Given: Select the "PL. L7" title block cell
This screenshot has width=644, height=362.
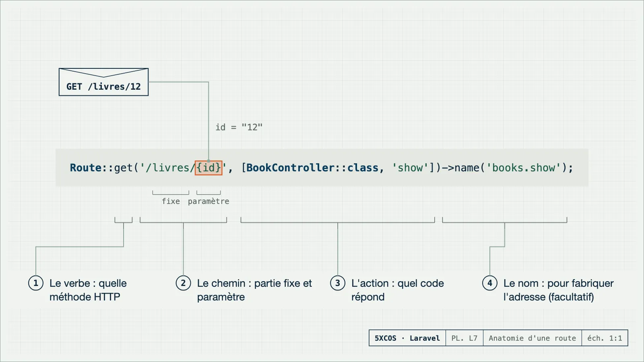Looking at the screenshot, I should (464, 338).
